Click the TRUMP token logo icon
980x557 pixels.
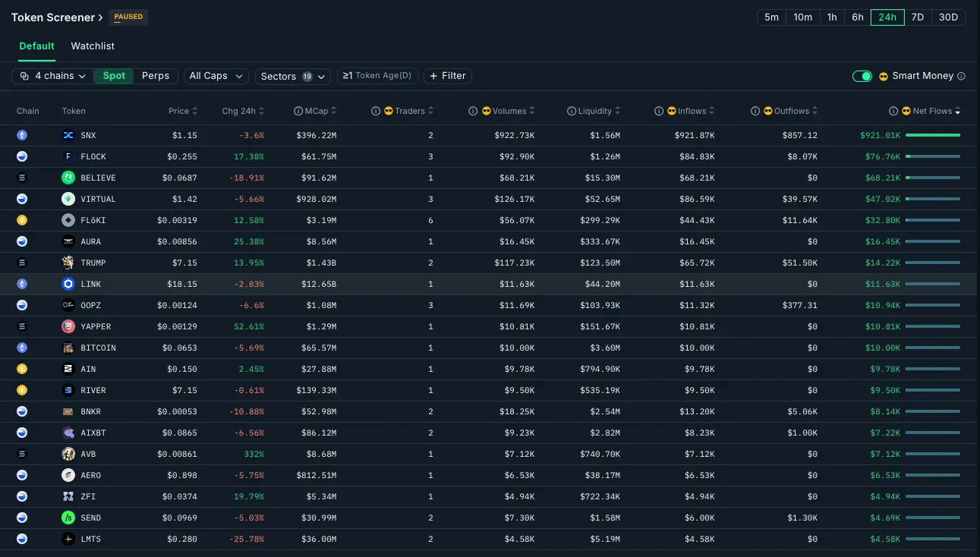(x=68, y=263)
